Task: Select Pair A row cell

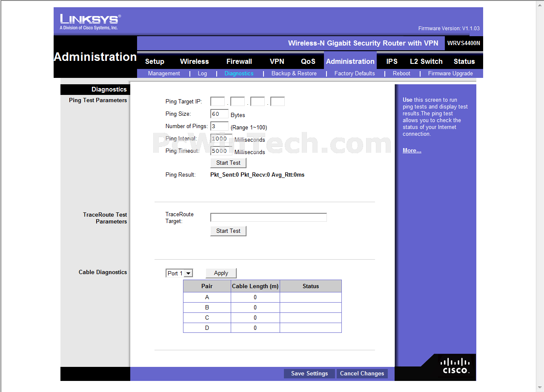Action: coord(207,297)
